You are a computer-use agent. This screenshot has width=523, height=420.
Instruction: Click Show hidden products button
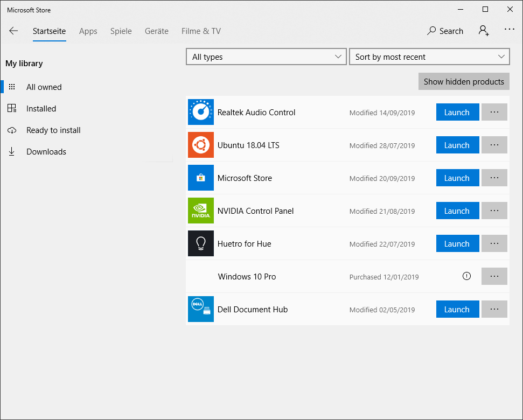click(x=464, y=81)
